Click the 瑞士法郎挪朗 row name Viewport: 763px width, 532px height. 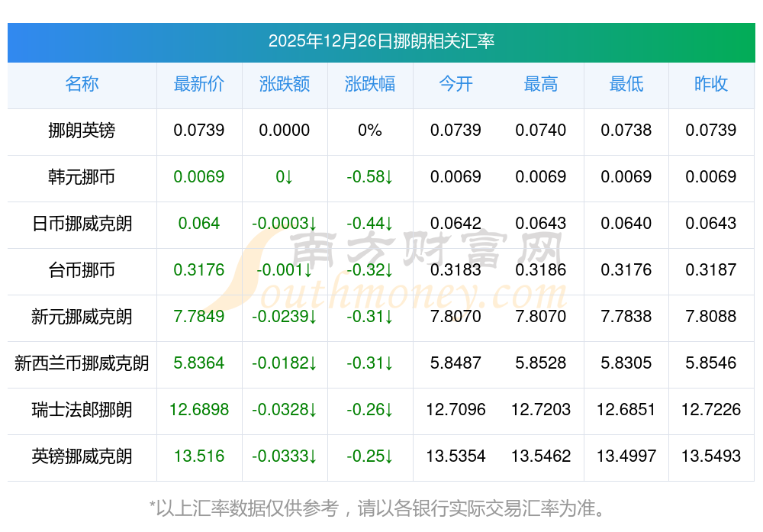[82, 410]
